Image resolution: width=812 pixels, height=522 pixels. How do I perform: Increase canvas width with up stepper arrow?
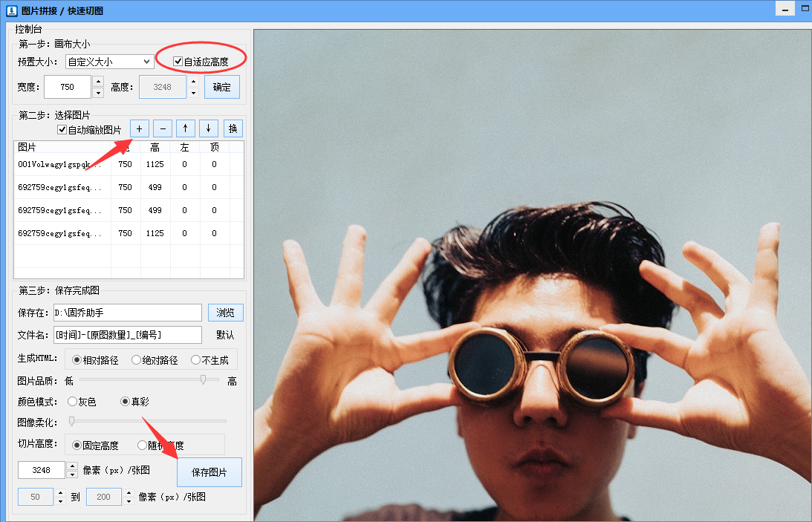click(98, 82)
